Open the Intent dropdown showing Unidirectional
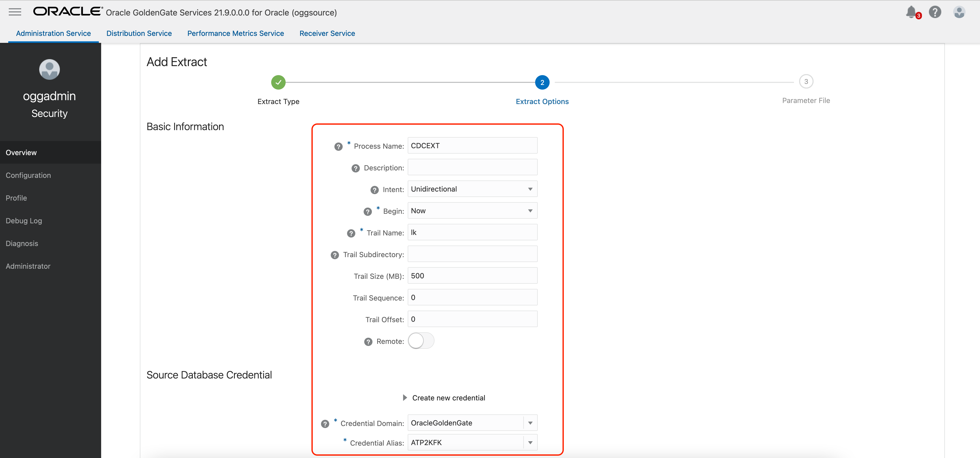Viewport: 980px width, 458px height. 472,189
